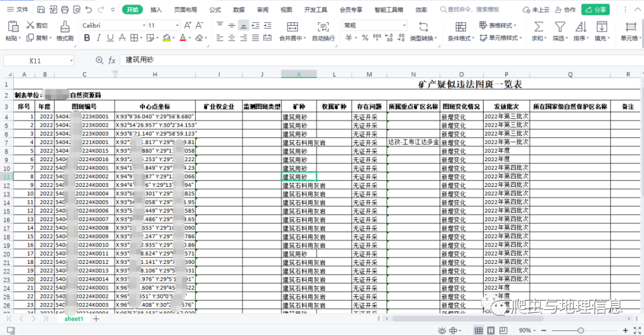This screenshot has height=335, width=644.
Task: Click the Print icon in quick access toolbar
Action: (x=65, y=10)
